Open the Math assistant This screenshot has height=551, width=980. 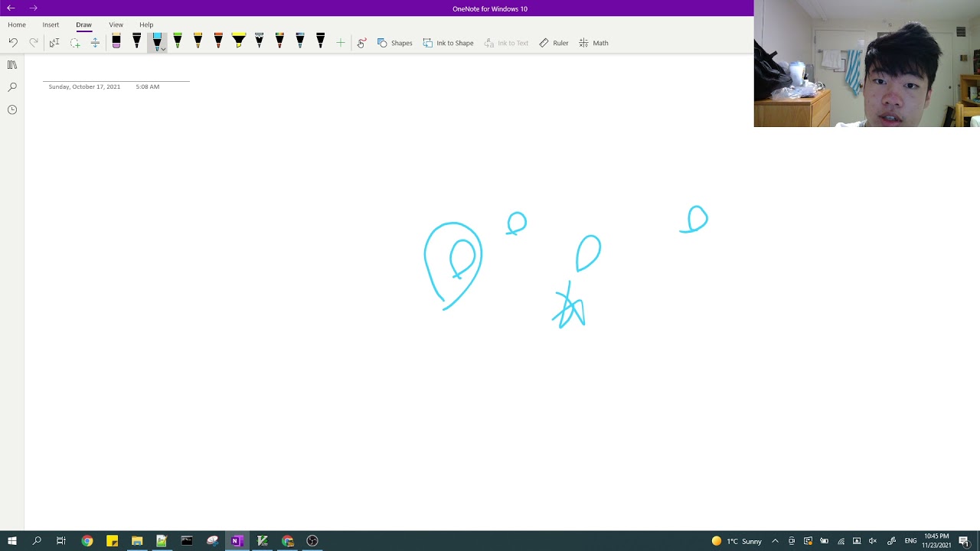pos(593,43)
